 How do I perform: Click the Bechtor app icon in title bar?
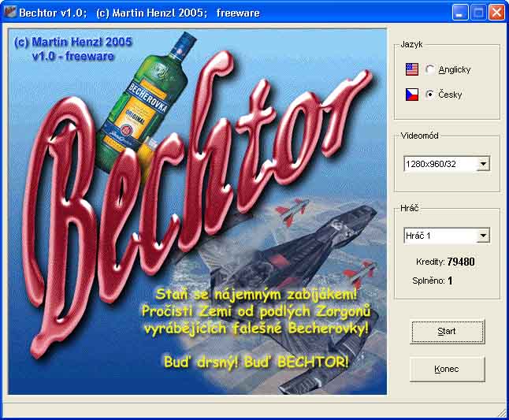pyautogui.click(x=10, y=13)
